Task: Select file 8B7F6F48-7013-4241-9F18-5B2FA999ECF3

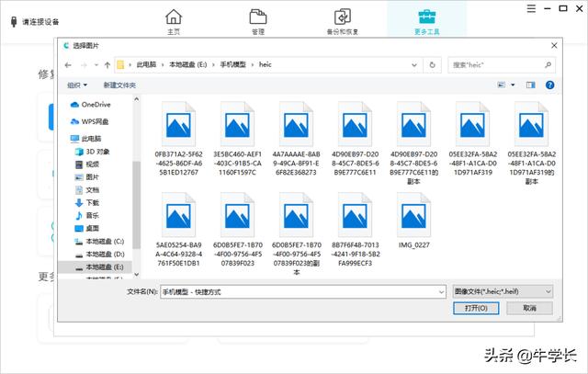Action: 356,230
